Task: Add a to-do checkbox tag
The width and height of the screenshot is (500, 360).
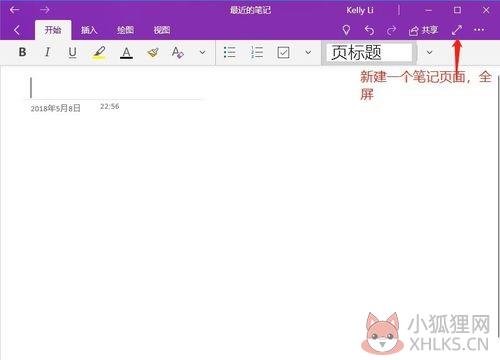Action: pos(283,52)
